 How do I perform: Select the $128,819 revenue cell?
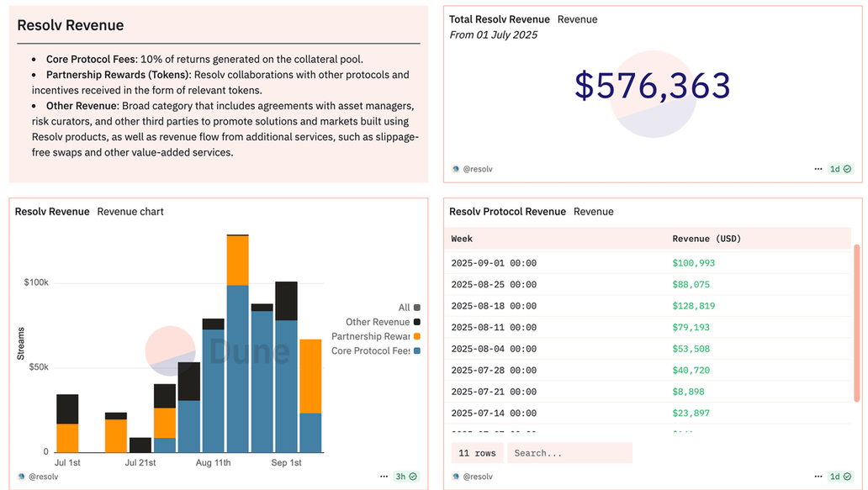(694, 306)
